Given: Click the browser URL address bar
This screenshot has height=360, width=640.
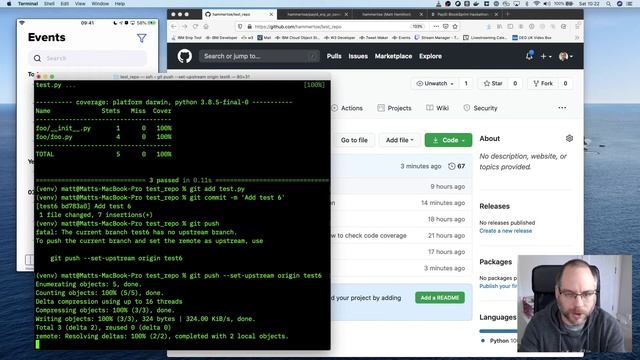Looking at the screenshot, I should pos(331,26).
